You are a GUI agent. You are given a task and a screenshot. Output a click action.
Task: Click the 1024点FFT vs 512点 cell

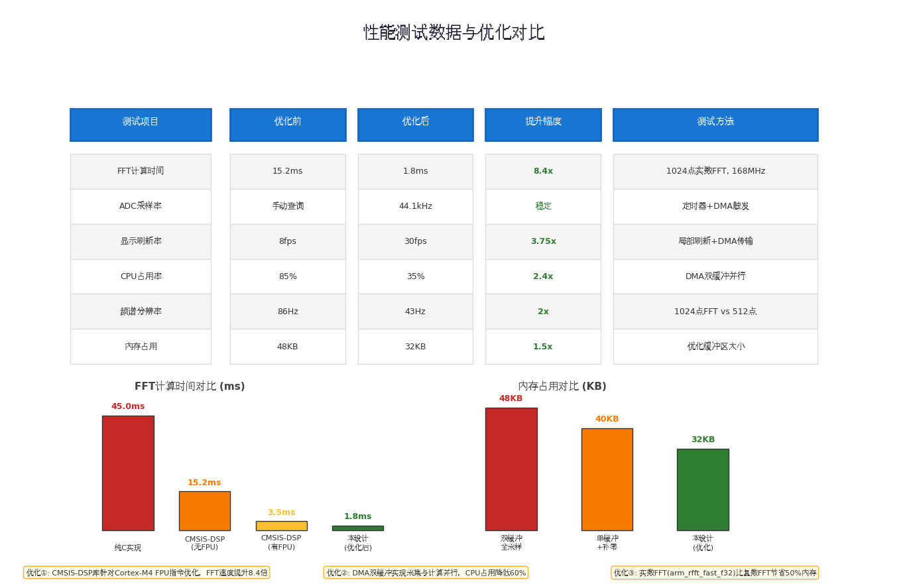[715, 312]
